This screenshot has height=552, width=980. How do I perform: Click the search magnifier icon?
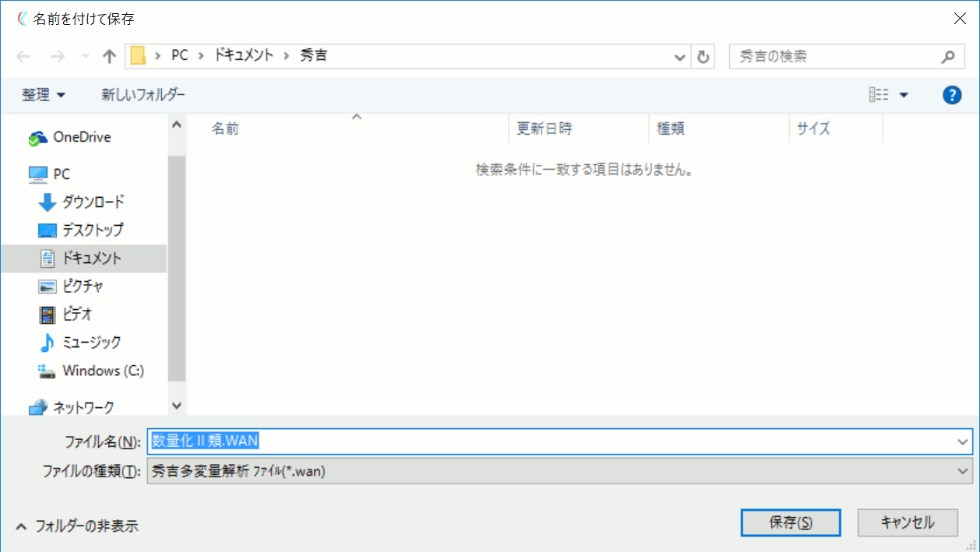947,57
